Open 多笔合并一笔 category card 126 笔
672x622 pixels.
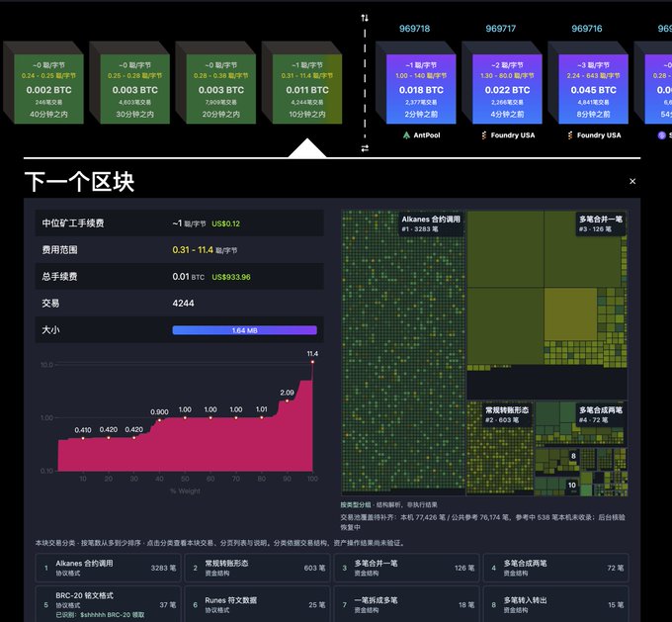tap(407, 568)
